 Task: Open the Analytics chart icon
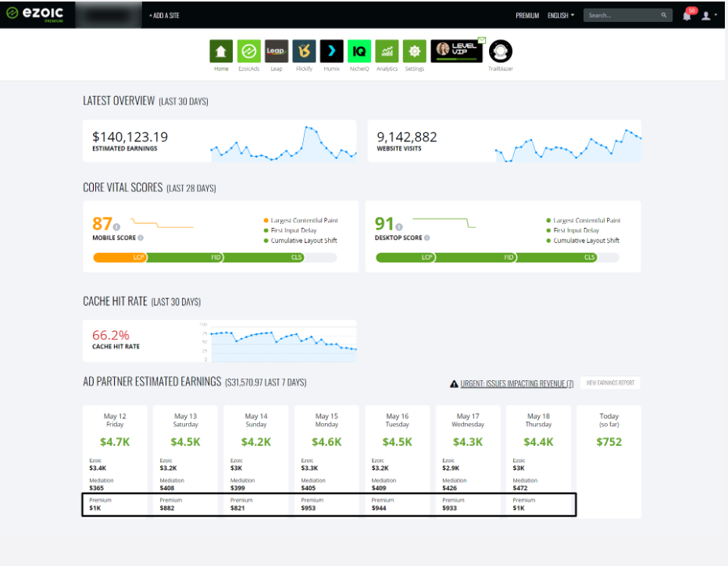click(387, 52)
